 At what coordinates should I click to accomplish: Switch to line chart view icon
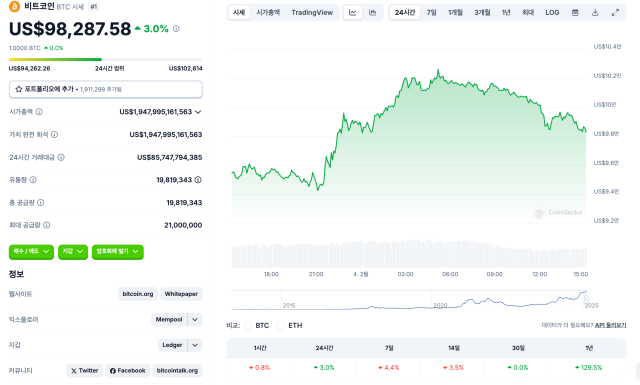(353, 13)
